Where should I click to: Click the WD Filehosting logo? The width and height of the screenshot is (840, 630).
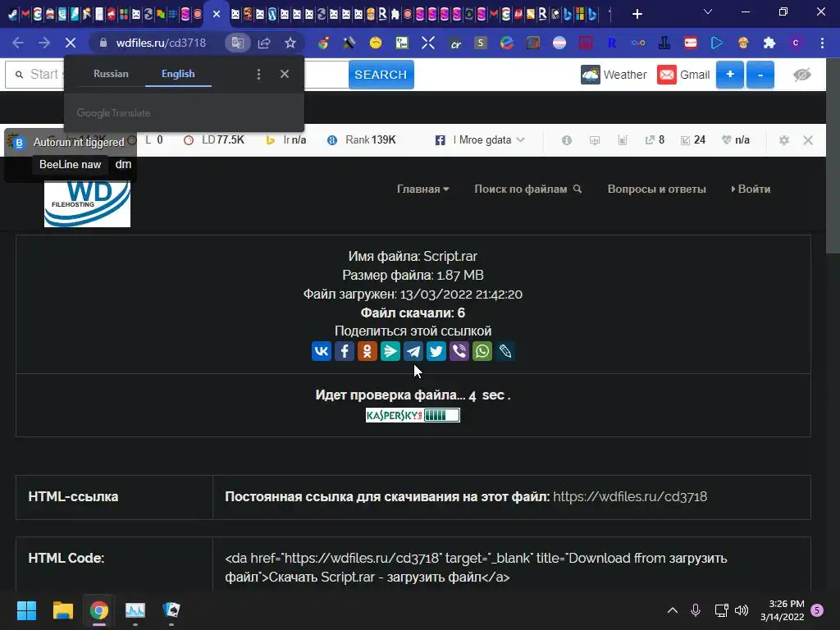[x=87, y=204]
